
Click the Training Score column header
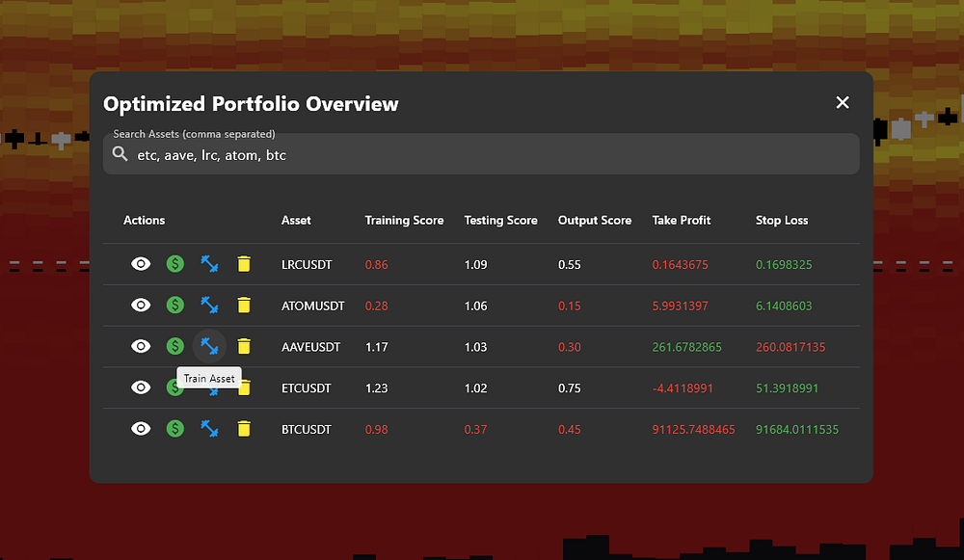(404, 220)
